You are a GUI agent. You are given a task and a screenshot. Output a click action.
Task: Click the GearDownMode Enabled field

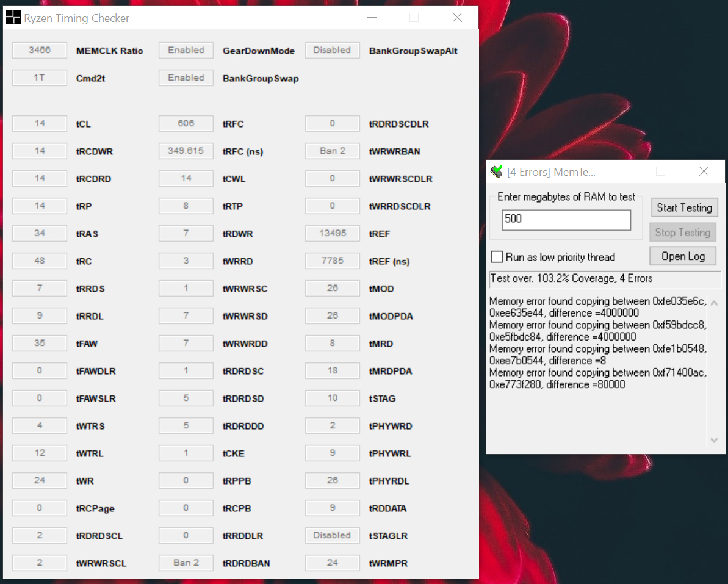186,50
